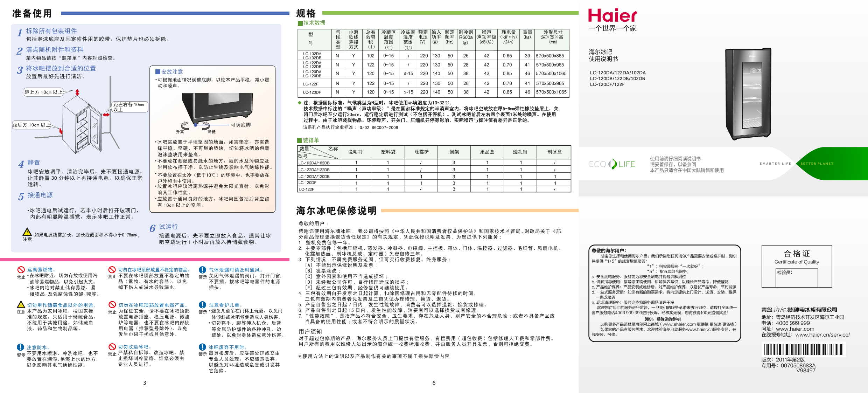Click the green diamond bullet before 注:
This screenshot has width=868, height=393.
point(300,103)
